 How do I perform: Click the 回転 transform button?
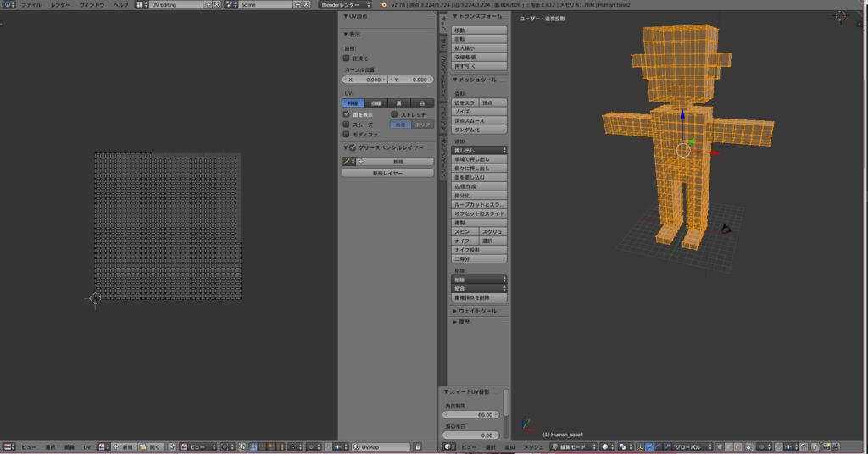click(x=480, y=39)
